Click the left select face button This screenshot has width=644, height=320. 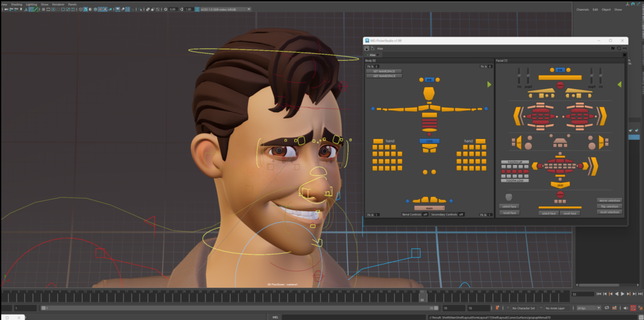[509, 206]
